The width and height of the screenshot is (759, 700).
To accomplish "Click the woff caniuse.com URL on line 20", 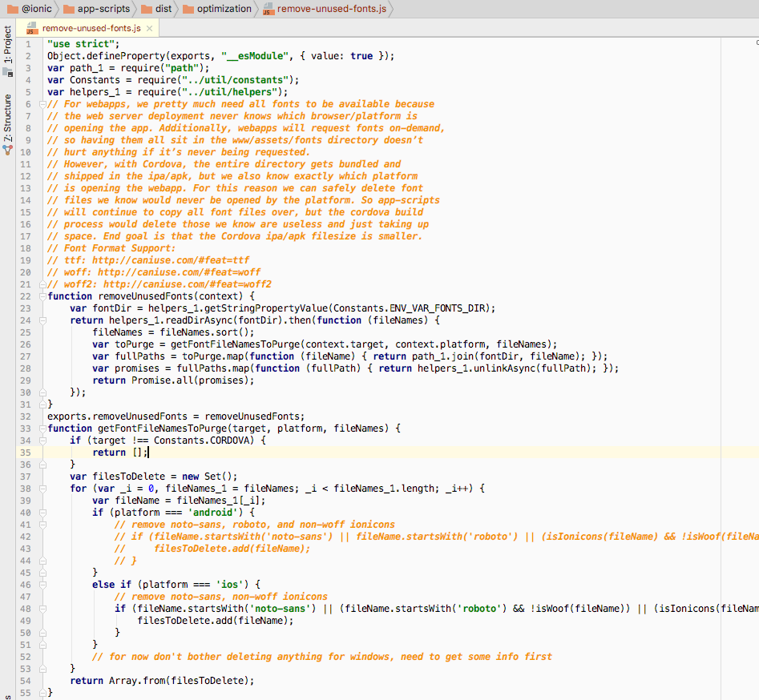I will pyautogui.click(x=179, y=272).
